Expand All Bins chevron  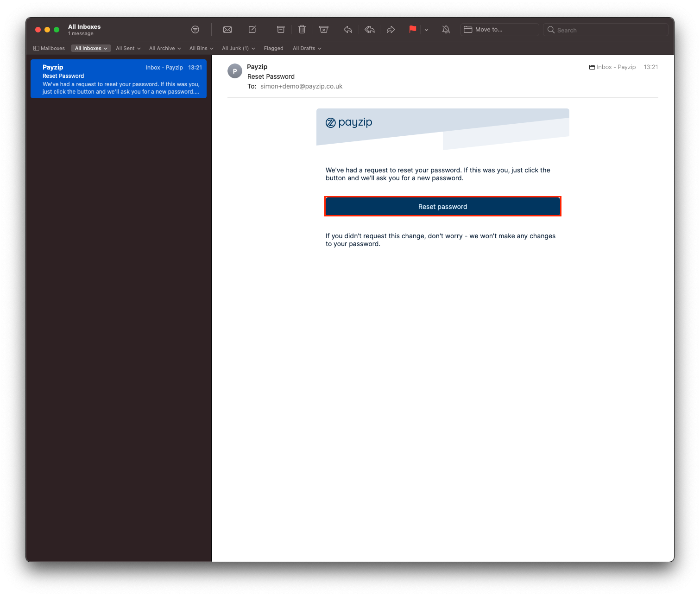212,49
